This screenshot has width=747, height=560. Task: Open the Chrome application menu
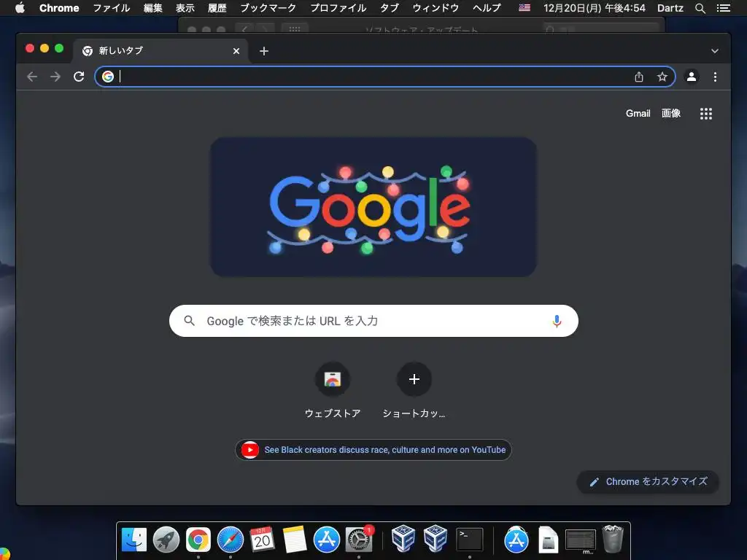click(x=59, y=8)
